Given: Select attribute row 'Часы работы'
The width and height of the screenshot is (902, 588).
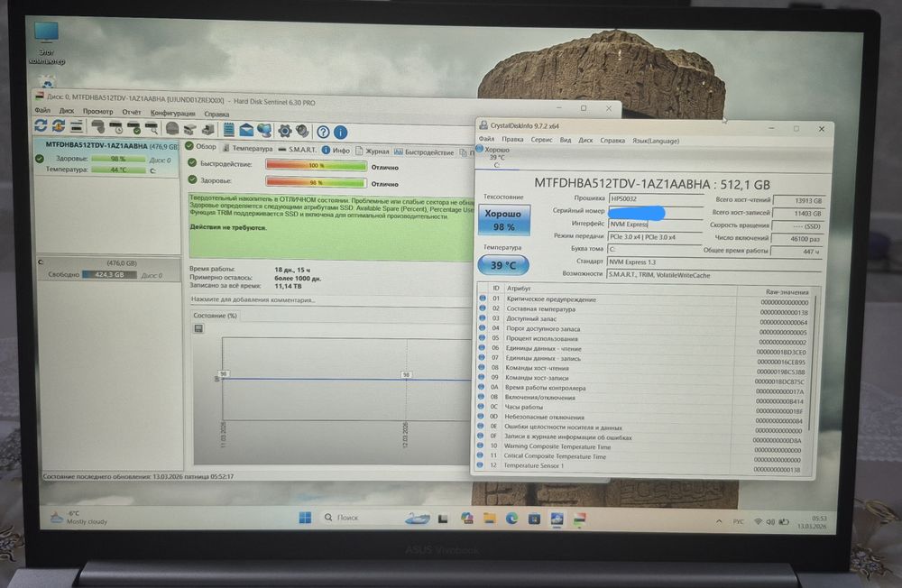Looking at the screenshot, I should (x=641, y=408).
